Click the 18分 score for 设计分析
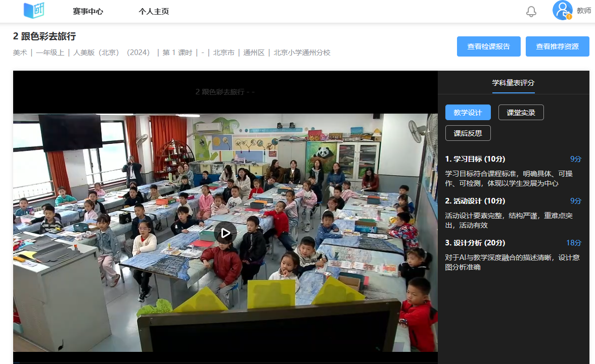Viewport: 595px width, 364px height. coord(574,242)
